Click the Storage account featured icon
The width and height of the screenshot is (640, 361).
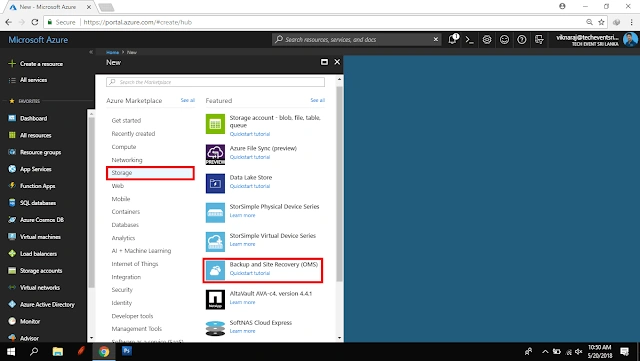[215, 125]
